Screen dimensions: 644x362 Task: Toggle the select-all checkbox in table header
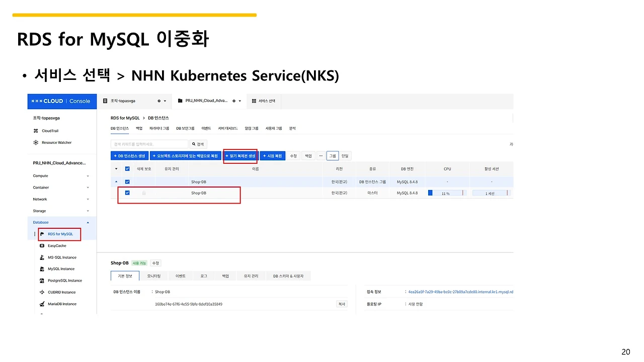click(127, 169)
